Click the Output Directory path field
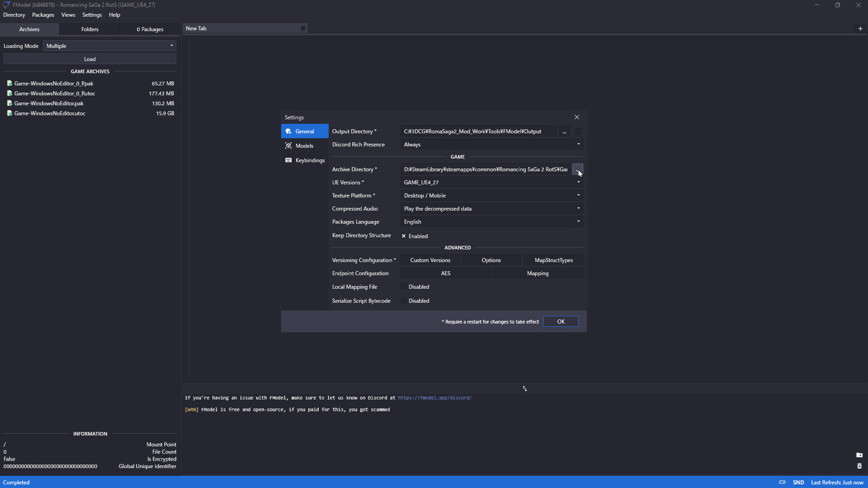This screenshot has width=868, height=488. click(478, 131)
